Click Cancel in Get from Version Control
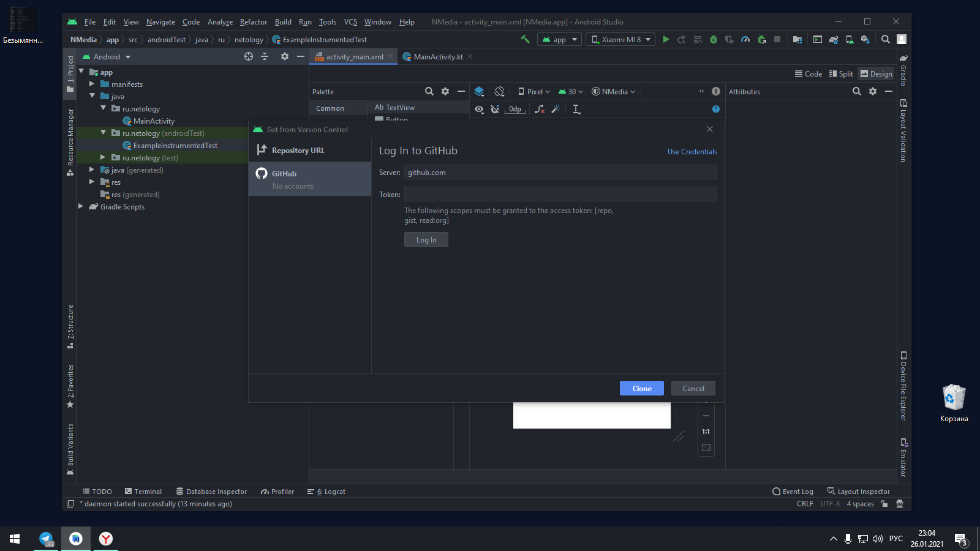Viewport: 980px width, 551px height. click(x=693, y=388)
